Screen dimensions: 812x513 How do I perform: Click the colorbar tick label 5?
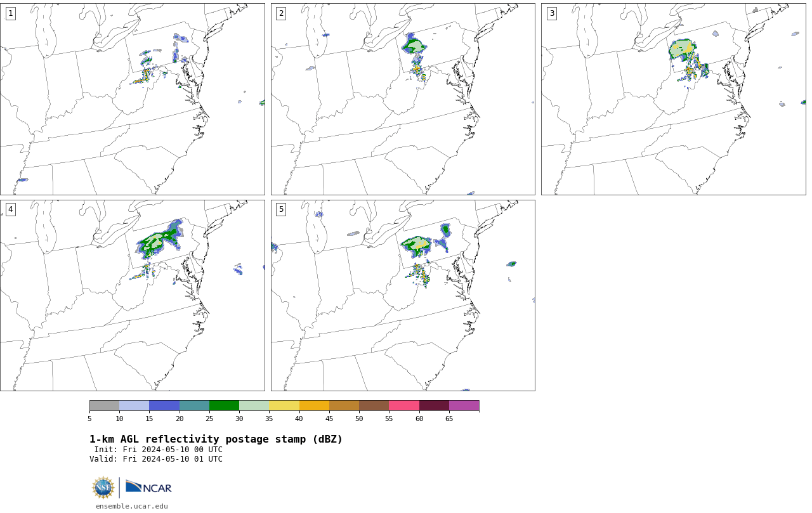[x=89, y=419]
